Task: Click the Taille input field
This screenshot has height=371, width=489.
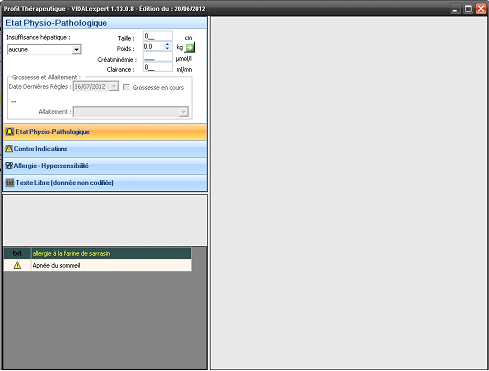Action: [x=158, y=36]
